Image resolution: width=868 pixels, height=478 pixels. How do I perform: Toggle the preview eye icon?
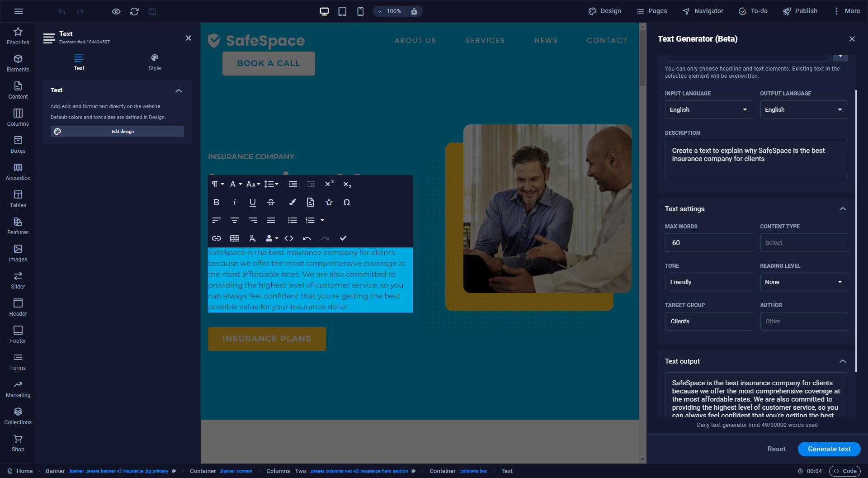point(116,11)
